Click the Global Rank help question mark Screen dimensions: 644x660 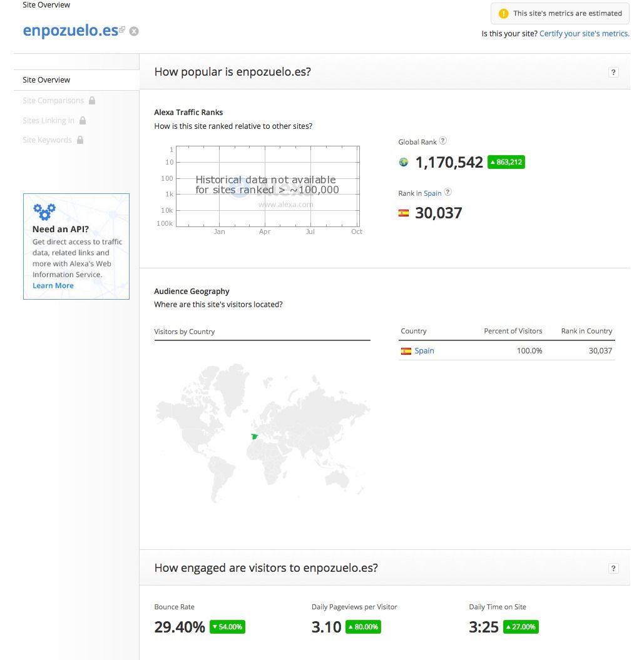[x=442, y=141]
